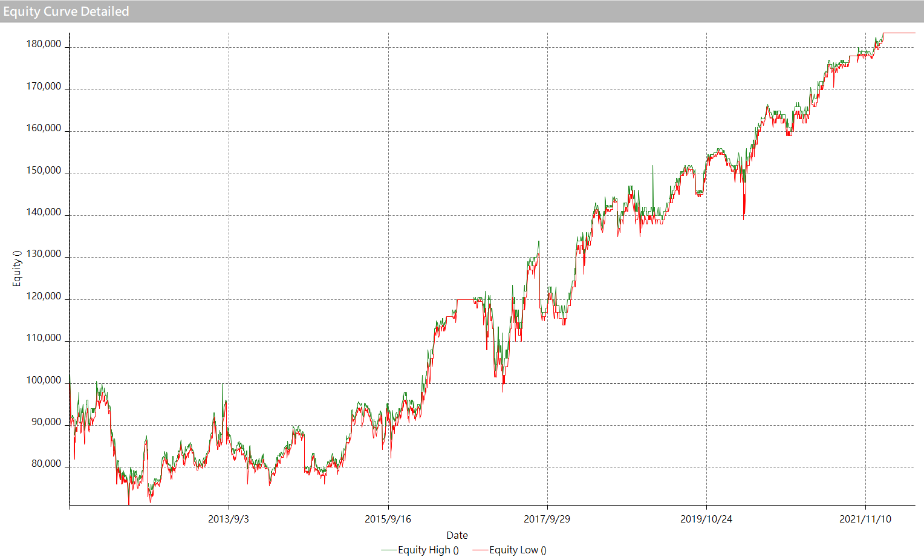Click the 2015/9/16 date label
The width and height of the screenshot is (924, 560).
click(x=388, y=519)
